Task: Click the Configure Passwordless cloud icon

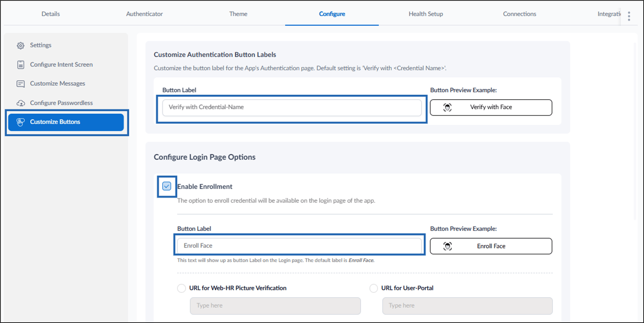Action: pos(21,103)
